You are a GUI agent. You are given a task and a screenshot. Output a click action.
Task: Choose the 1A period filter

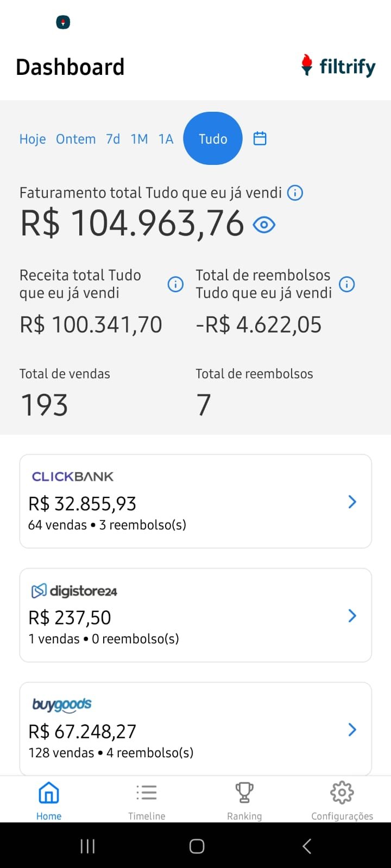166,139
